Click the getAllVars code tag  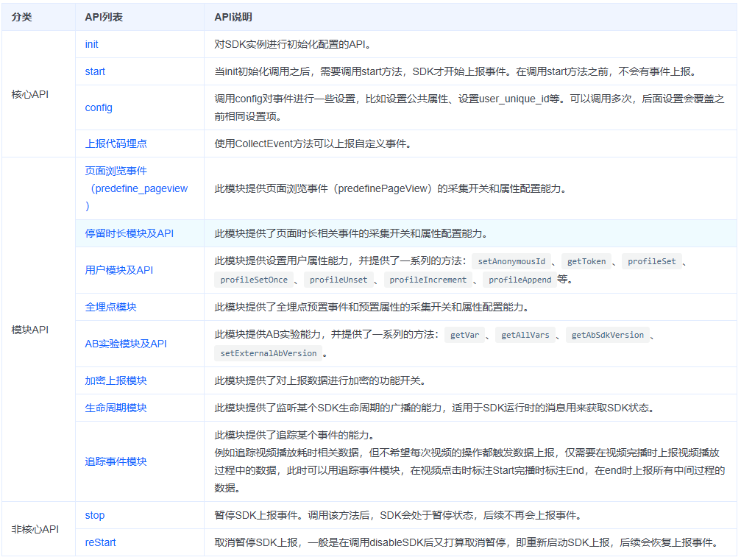[x=525, y=335]
